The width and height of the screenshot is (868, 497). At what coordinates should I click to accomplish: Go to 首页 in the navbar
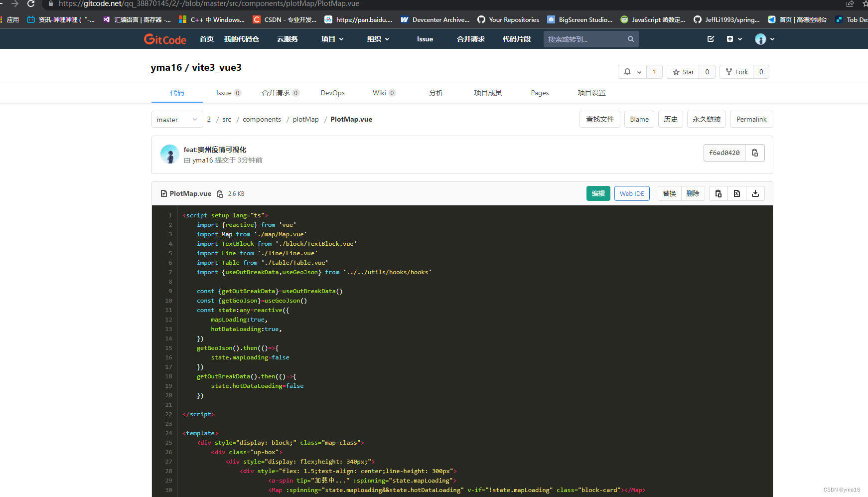click(x=207, y=39)
